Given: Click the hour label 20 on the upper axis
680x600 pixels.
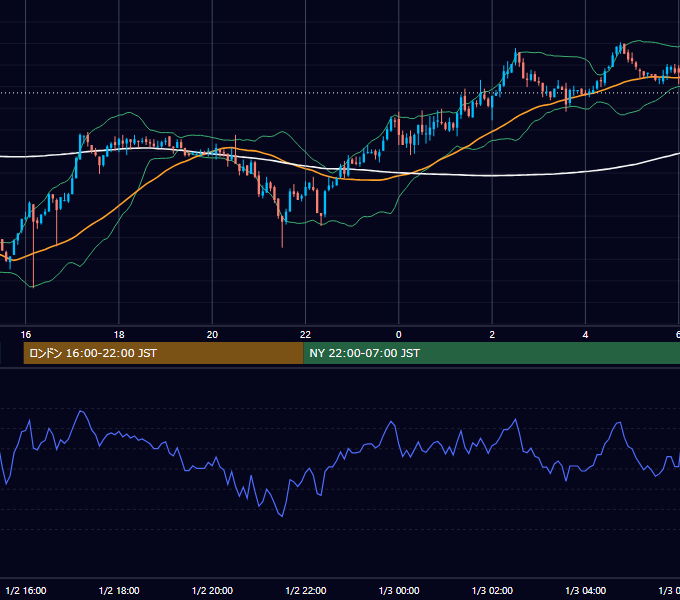Looking at the screenshot, I should pyautogui.click(x=212, y=334).
